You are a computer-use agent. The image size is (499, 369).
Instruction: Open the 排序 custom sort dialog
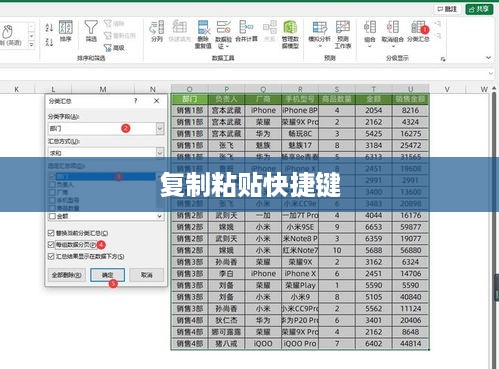(x=66, y=31)
